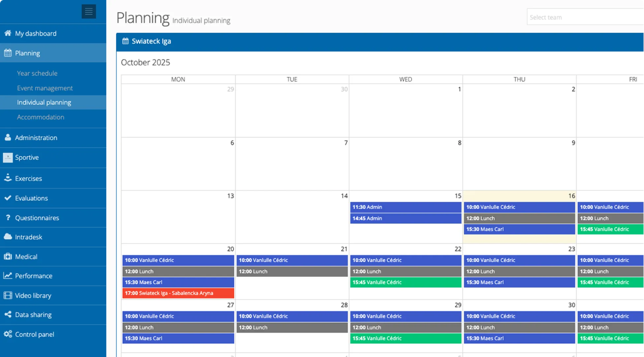Open the Select team dropdown

[585, 16]
